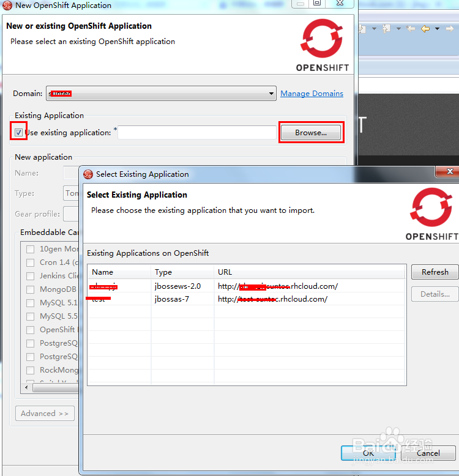Click the yellow back arrow in the Eclipse toolbar

click(x=425, y=29)
